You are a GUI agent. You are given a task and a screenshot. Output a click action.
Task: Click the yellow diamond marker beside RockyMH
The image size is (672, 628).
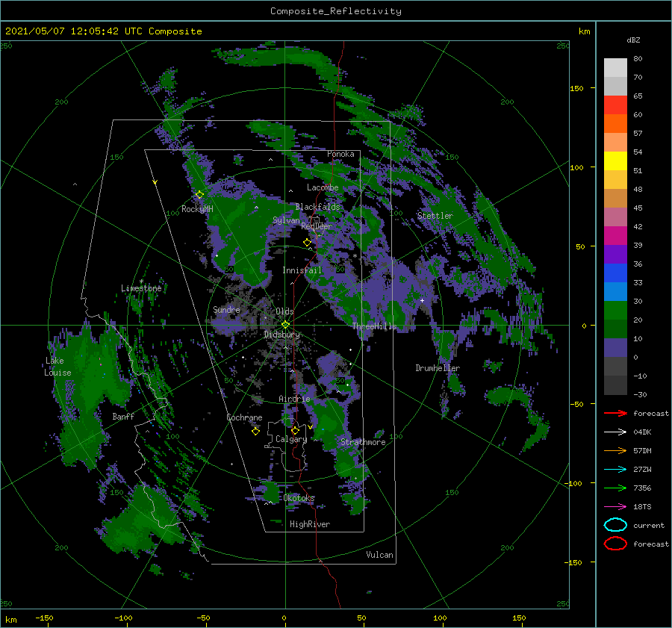click(199, 195)
